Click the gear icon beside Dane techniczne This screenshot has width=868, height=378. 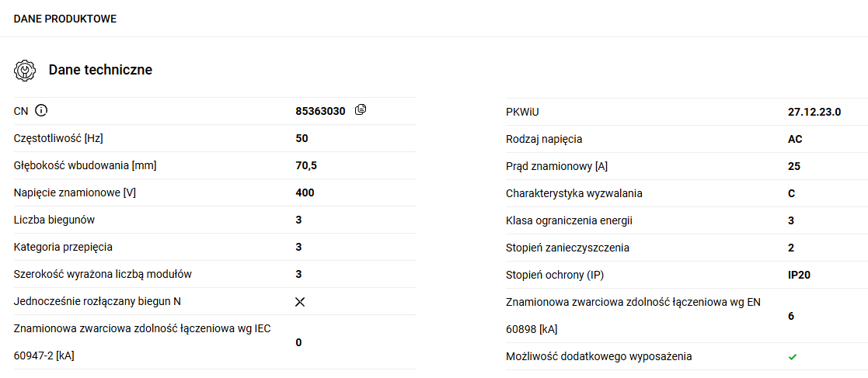tap(25, 70)
